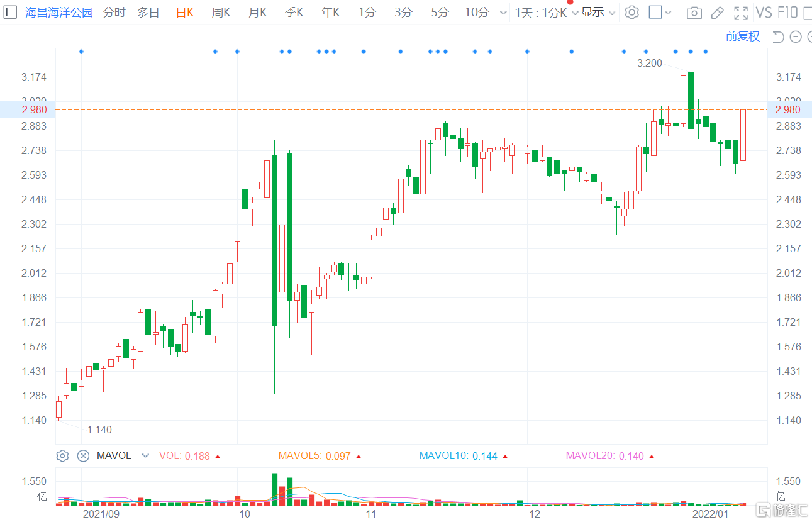The width and height of the screenshot is (812, 522).
Task: Expand more minute periods after 10分
Action: (502, 13)
